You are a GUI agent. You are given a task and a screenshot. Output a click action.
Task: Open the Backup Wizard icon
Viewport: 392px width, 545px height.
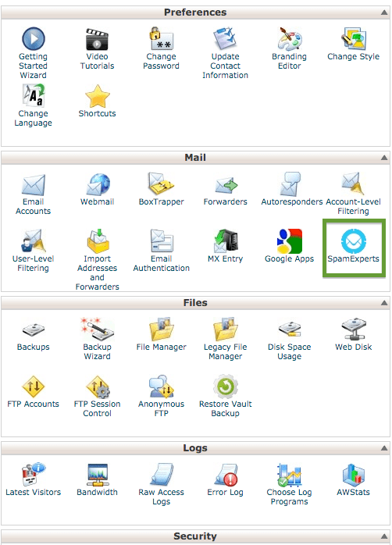[x=97, y=329]
